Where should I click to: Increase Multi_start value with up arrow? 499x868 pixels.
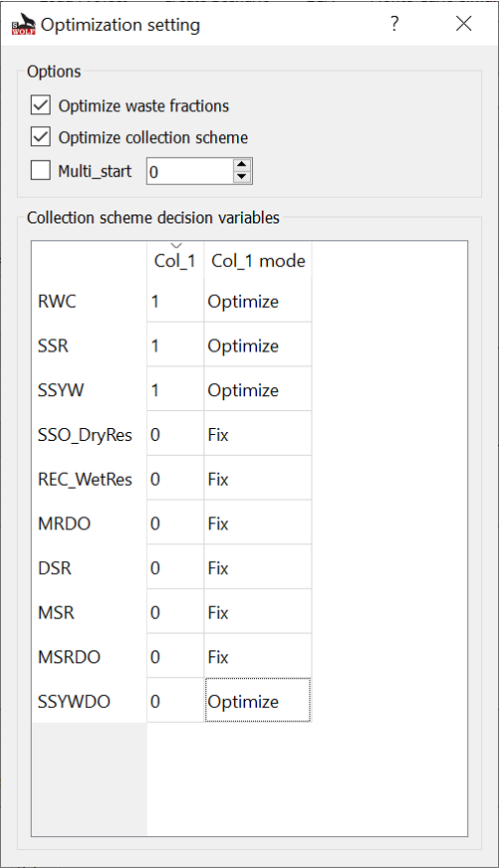242,165
